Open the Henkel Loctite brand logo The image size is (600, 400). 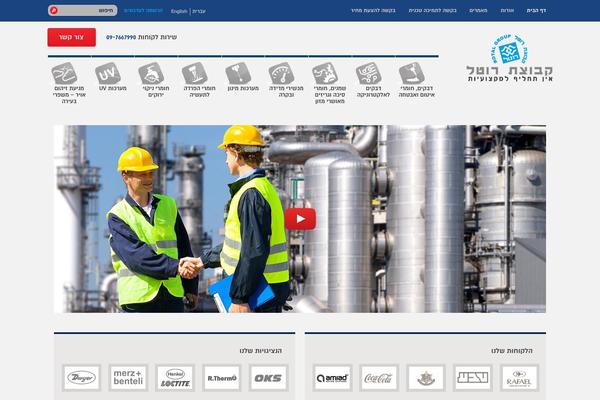pyautogui.click(x=175, y=378)
